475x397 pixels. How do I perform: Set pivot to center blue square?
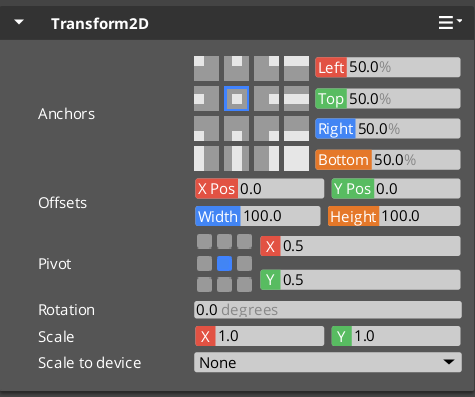pos(224,264)
